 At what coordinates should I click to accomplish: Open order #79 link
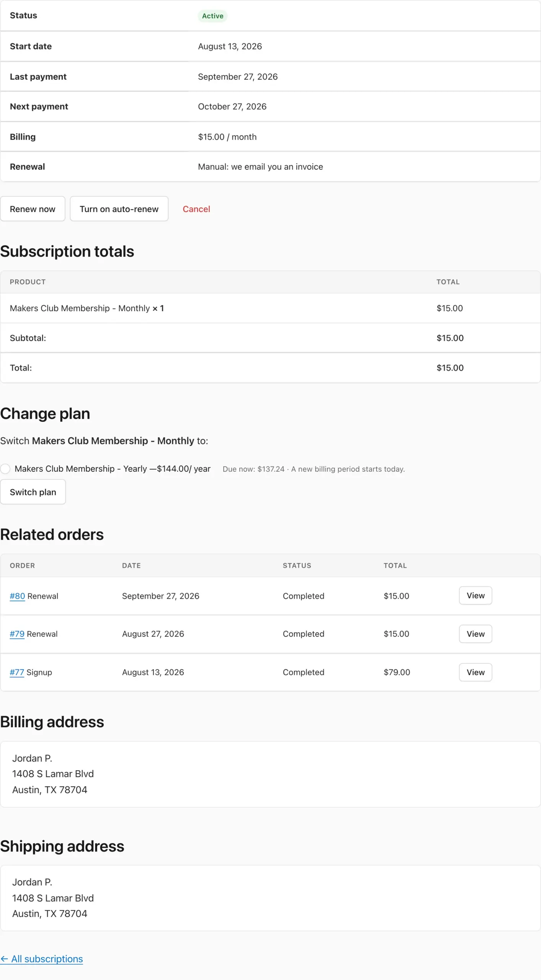click(x=17, y=634)
